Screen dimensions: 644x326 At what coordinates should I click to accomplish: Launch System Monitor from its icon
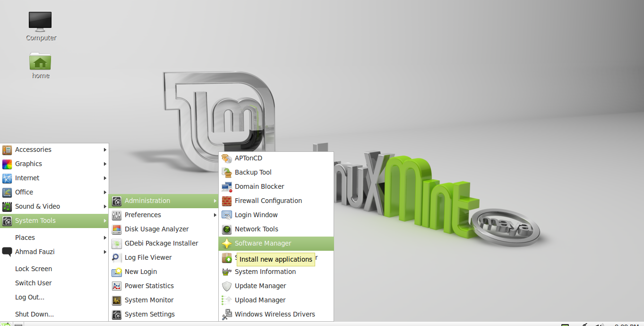pos(117,300)
